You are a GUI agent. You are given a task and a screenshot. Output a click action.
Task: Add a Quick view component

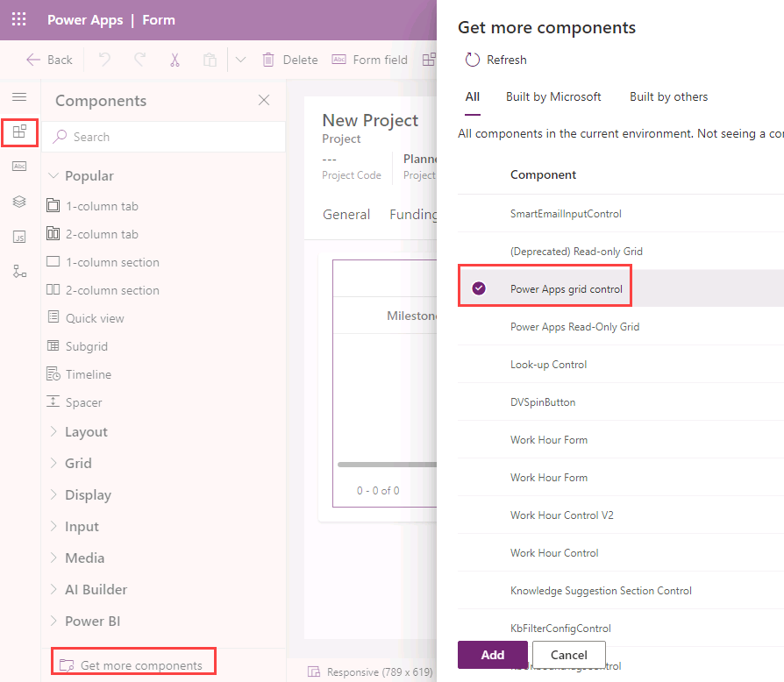85,317
